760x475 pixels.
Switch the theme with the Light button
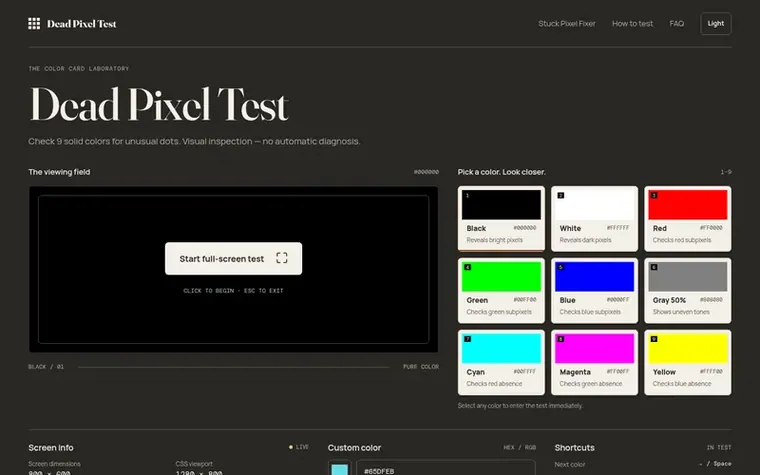click(x=715, y=23)
